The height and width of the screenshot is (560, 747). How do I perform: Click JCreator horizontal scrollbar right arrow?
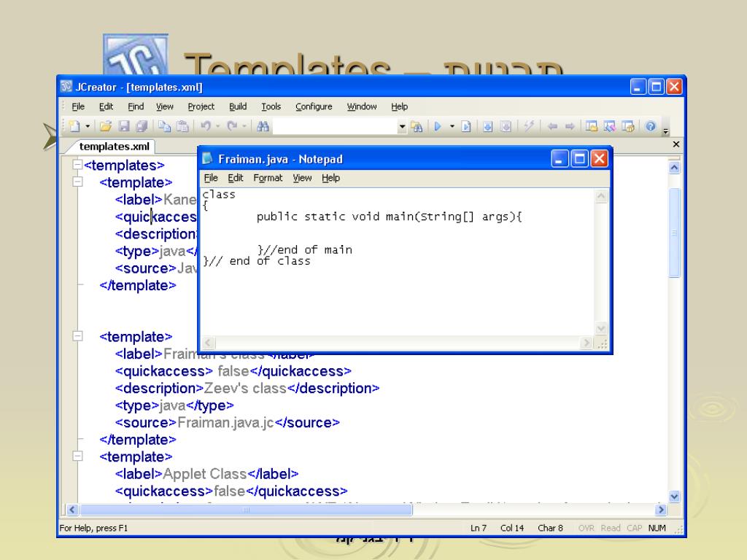pos(660,510)
